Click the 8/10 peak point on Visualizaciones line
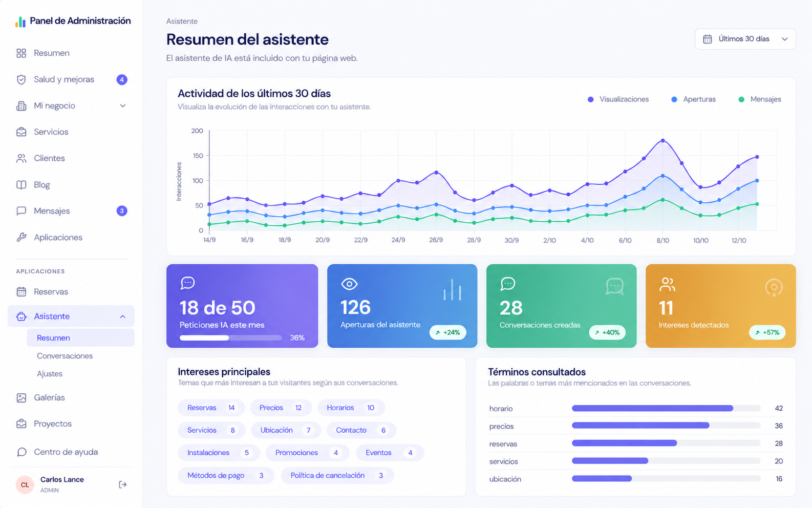The image size is (812, 508). 663,140
